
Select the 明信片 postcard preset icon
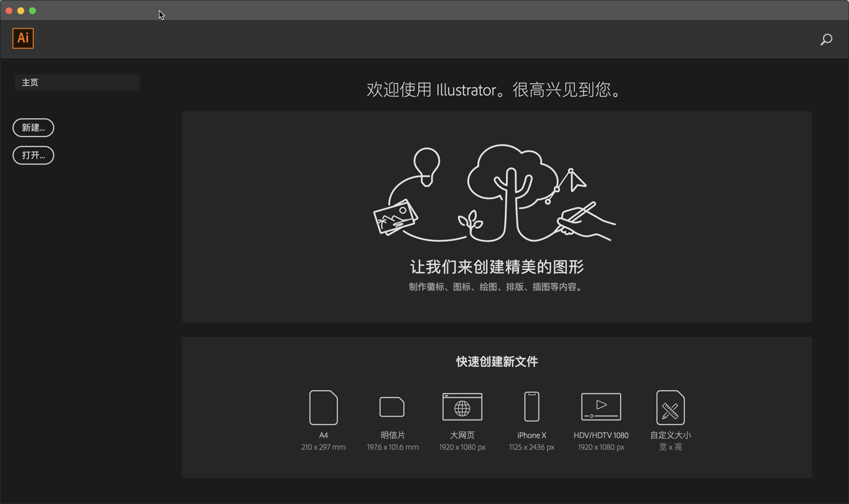tap(392, 406)
